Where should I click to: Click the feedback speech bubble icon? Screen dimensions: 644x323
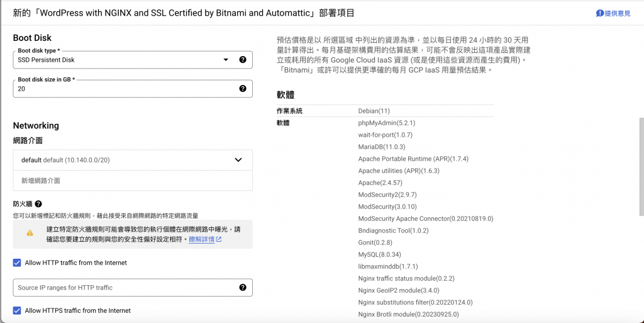pos(599,14)
